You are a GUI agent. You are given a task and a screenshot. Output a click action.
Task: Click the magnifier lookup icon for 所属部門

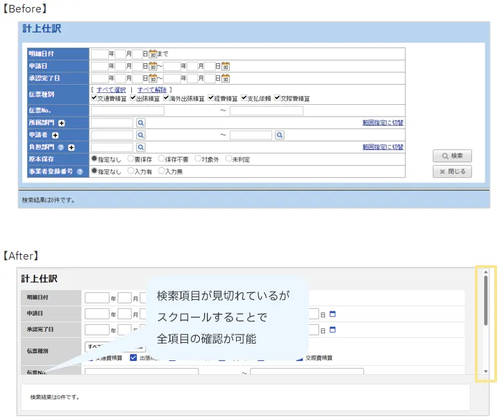click(x=140, y=122)
